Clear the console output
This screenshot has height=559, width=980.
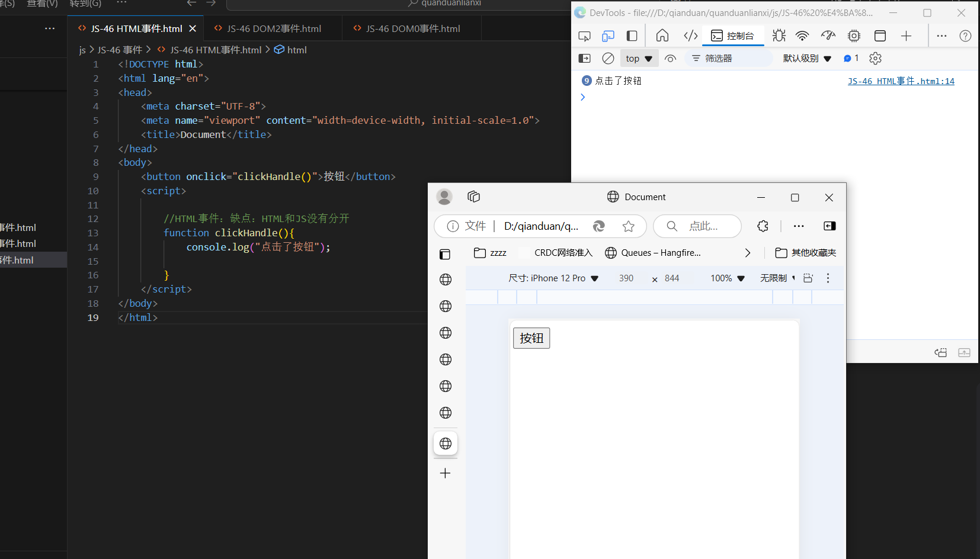(x=608, y=59)
